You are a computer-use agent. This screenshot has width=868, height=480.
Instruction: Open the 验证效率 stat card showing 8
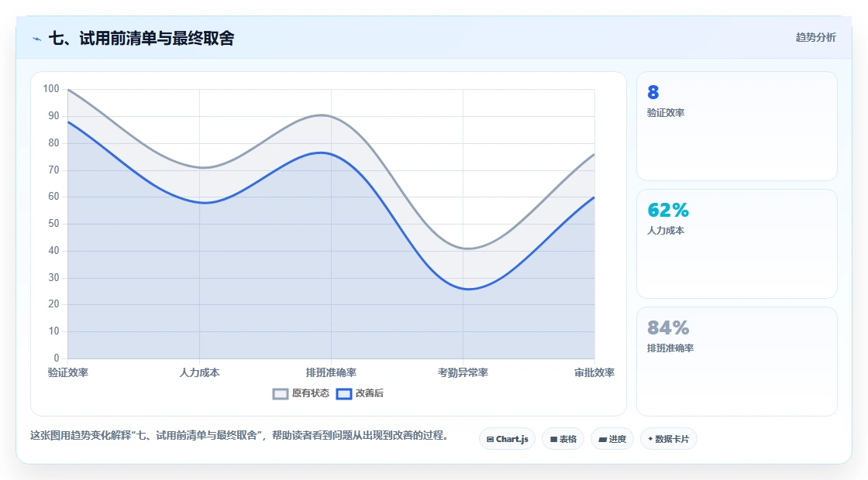(737, 126)
